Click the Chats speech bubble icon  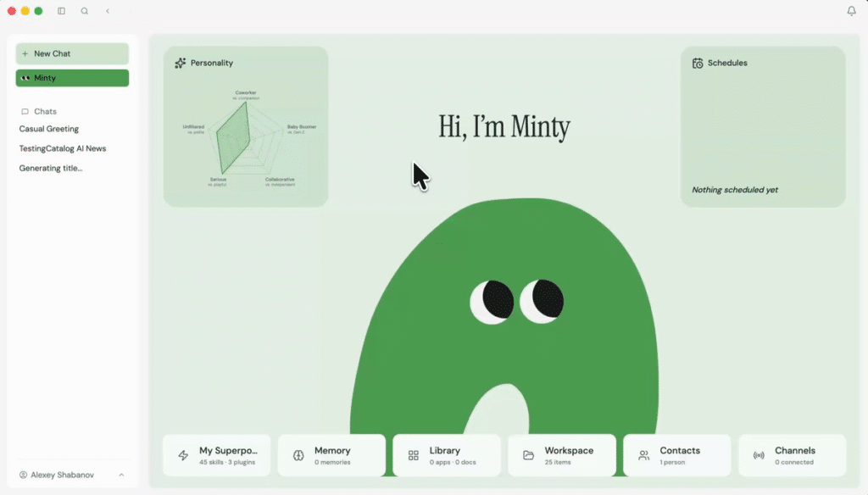click(25, 111)
